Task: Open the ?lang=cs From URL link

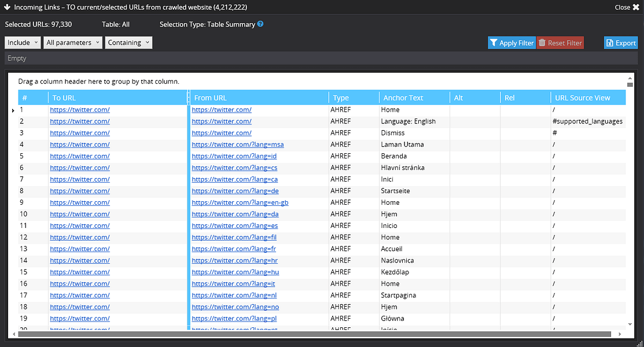Action: (x=234, y=168)
